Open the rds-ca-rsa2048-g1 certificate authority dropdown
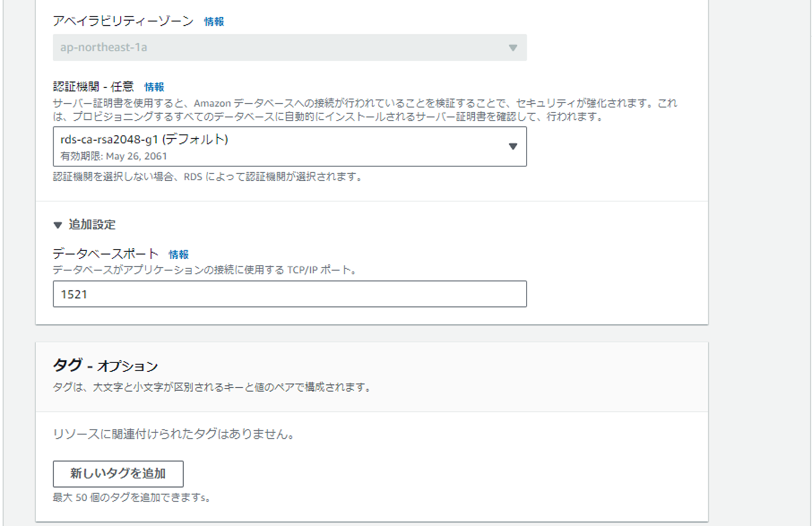This screenshot has height=526, width=812. pos(290,147)
